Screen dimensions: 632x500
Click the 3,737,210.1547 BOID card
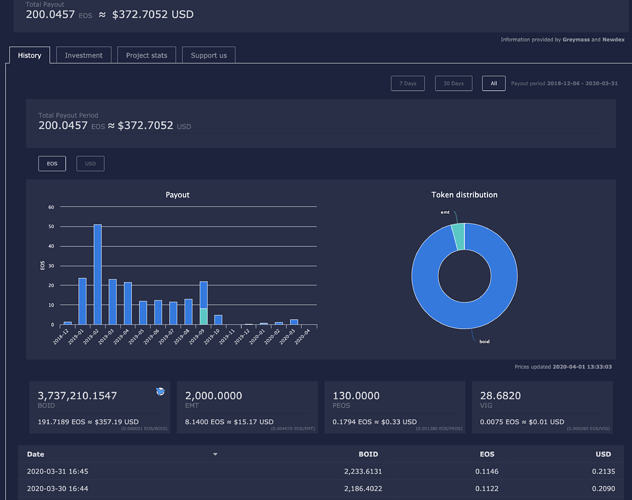click(x=100, y=407)
